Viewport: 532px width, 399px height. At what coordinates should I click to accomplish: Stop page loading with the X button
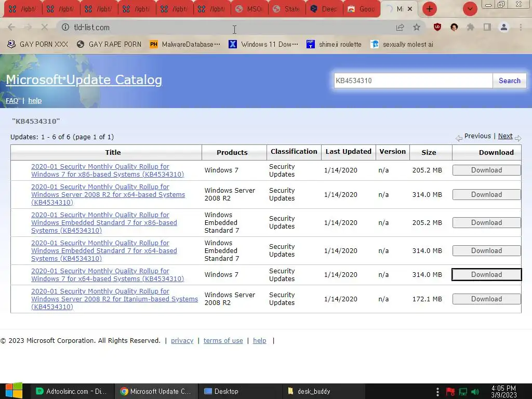coord(45,27)
